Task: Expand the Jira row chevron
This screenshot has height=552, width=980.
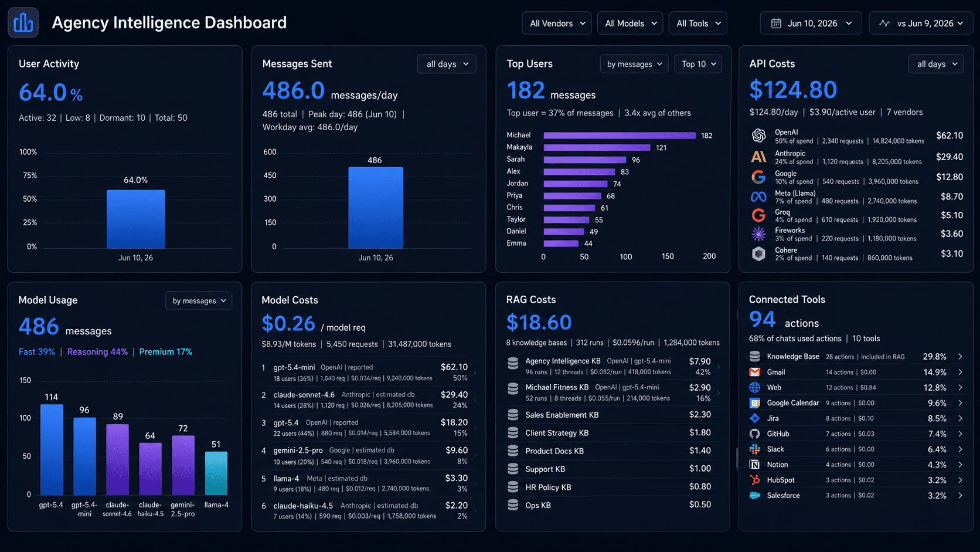Action: (x=960, y=418)
